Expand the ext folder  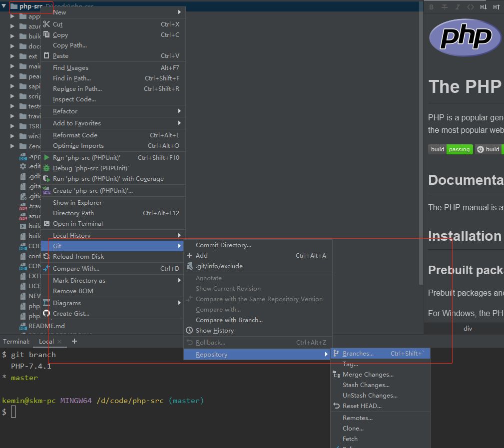point(12,56)
